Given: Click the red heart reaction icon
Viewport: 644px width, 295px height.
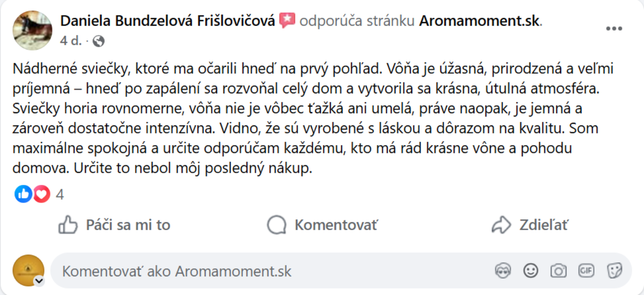Looking at the screenshot, I should pyautogui.click(x=42, y=195).
